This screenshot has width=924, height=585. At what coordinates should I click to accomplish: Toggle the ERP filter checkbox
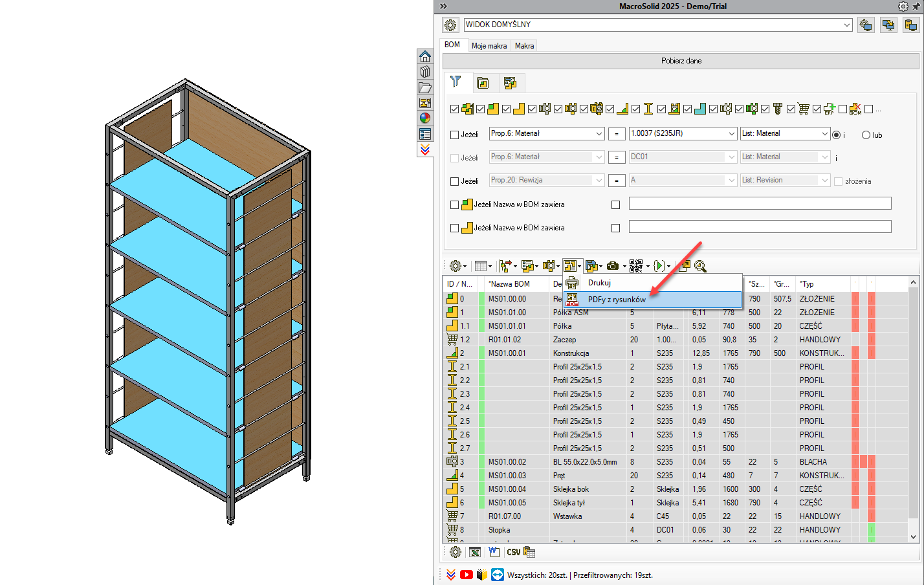[x=817, y=109]
